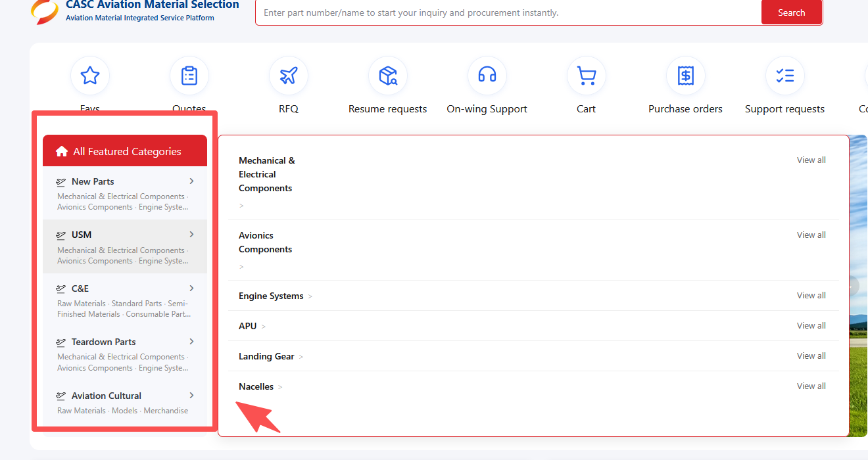Click 'Cart' label text
Viewport: 868px width, 460px height.
587,109
